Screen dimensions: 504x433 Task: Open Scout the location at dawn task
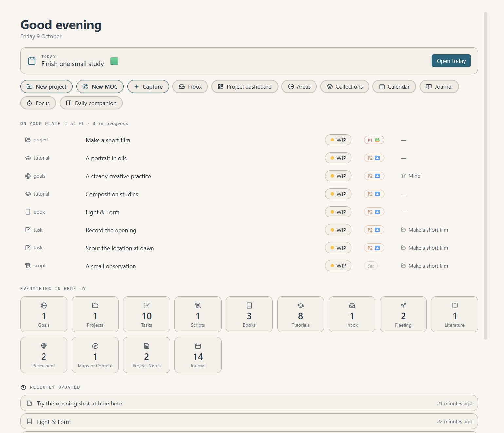coord(120,248)
